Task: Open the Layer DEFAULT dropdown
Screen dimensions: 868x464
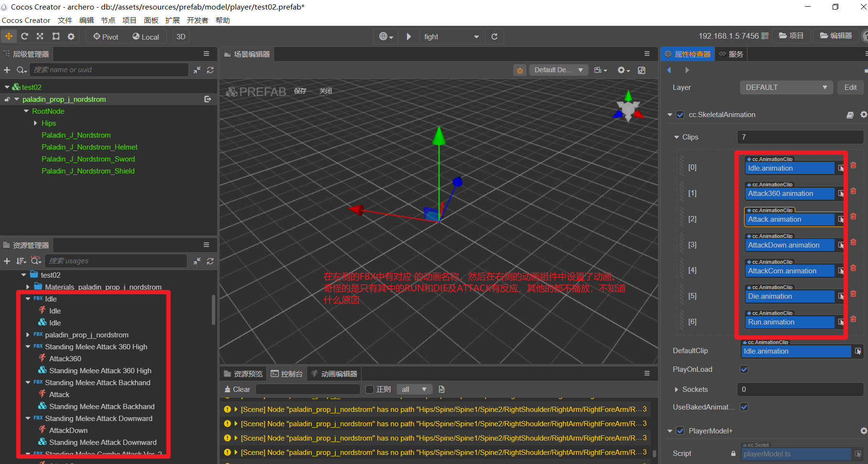Action: [x=786, y=87]
